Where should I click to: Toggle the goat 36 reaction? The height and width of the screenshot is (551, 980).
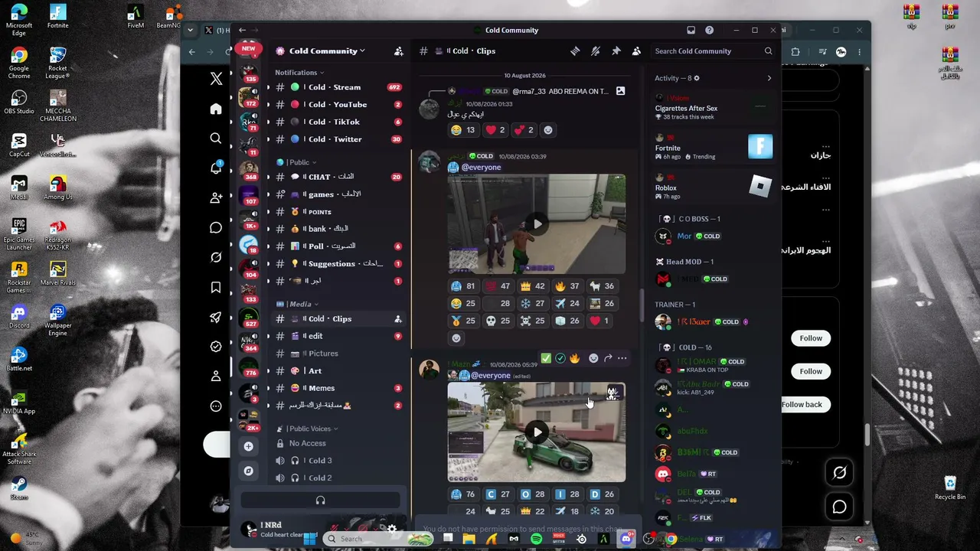coord(602,286)
